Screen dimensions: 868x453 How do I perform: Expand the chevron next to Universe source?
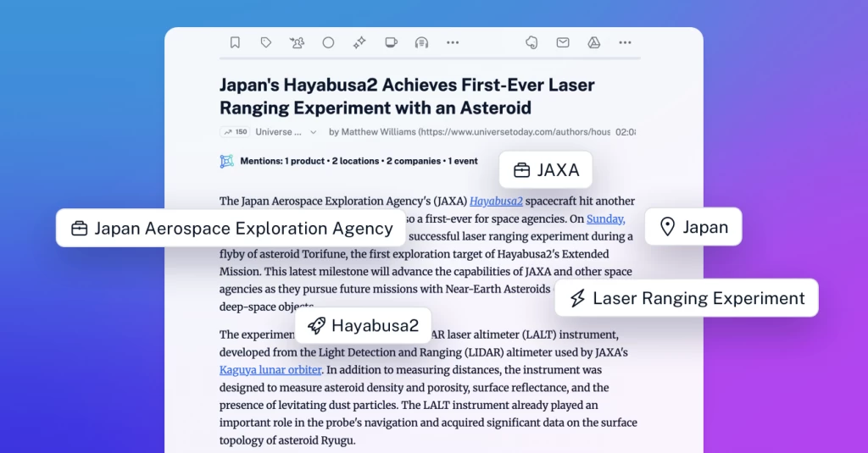point(314,132)
